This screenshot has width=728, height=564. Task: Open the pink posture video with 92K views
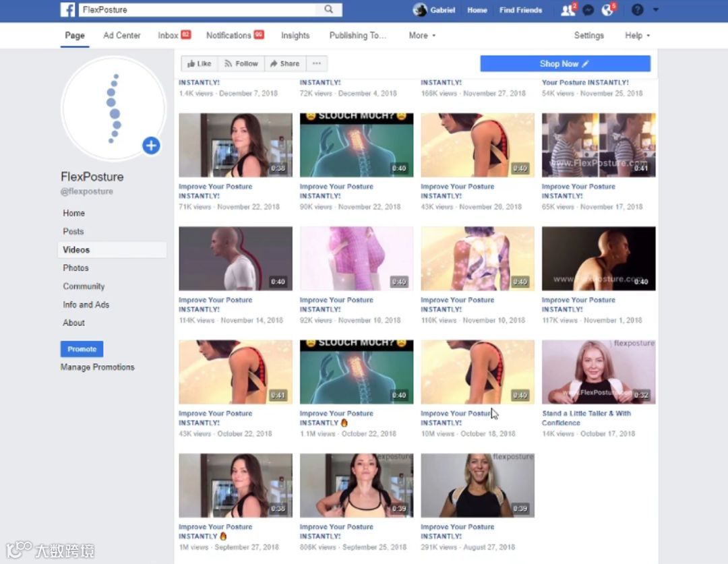tap(357, 259)
